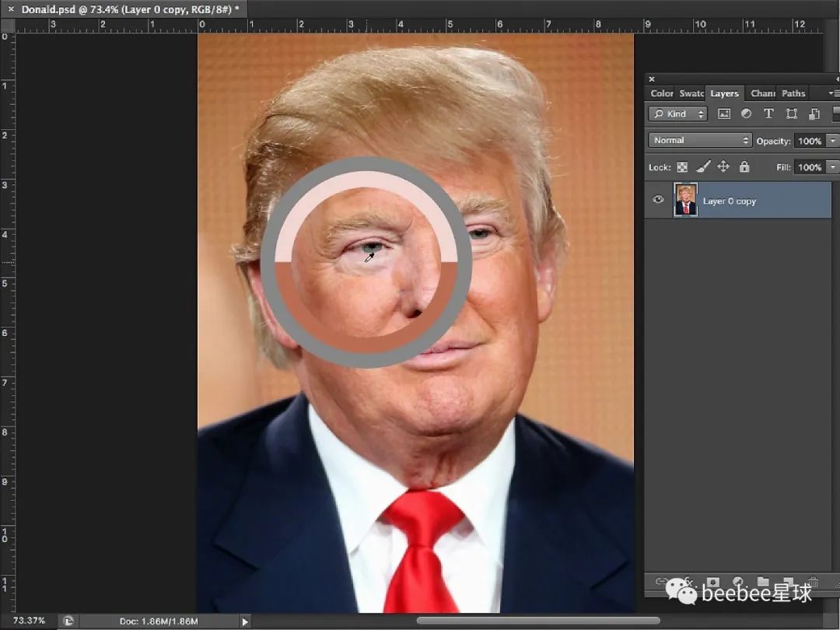
Task: Filter layers by type (T) icon
Action: (x=768, y=114)
